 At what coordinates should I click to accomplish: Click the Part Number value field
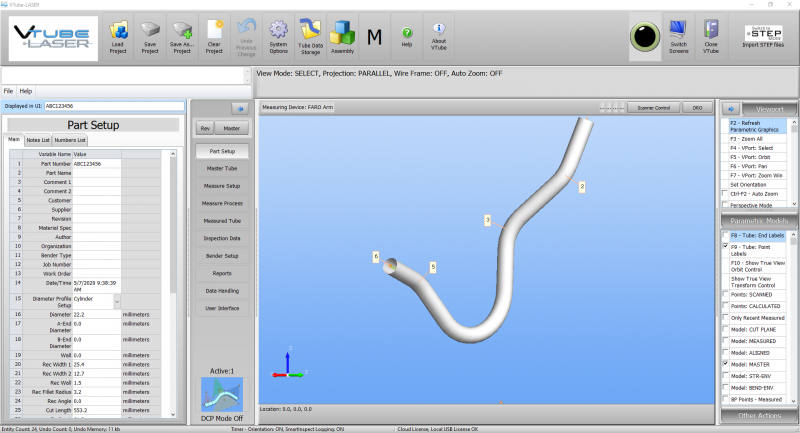click(97, 164)
